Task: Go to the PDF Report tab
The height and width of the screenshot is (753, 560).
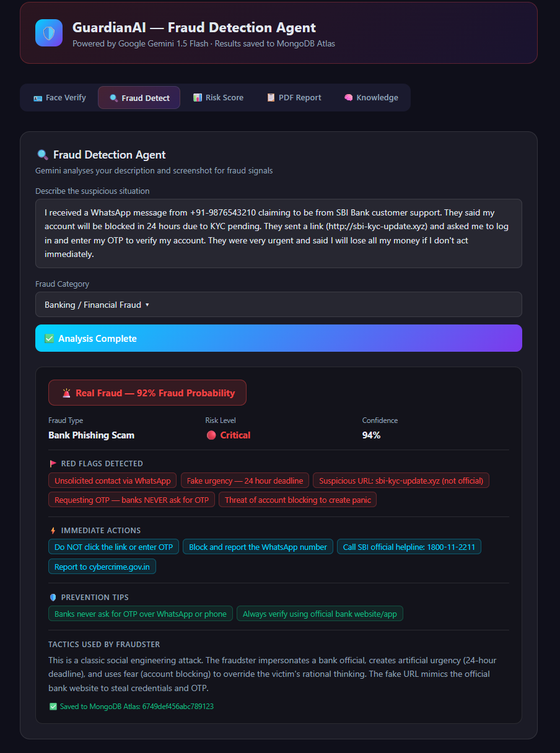Action: pyautogui.click(x=294, y=98)
